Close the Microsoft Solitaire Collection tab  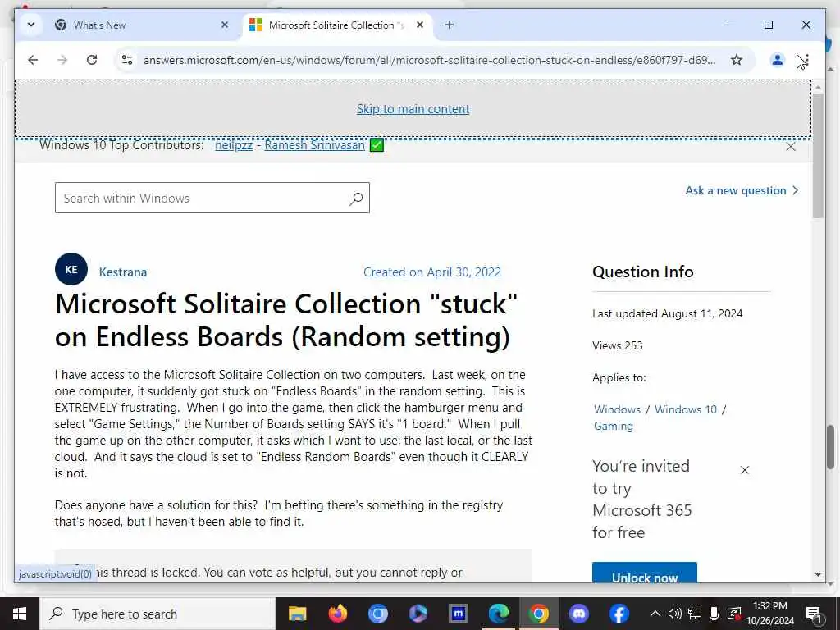click(x=420, y=25)
